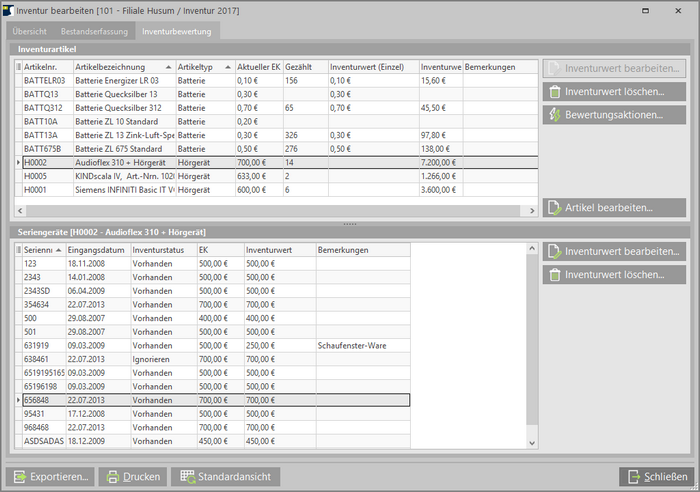Click the Bewertungsaktionen icon
This screenshot has height=492, width=700.
pos(555,115)
